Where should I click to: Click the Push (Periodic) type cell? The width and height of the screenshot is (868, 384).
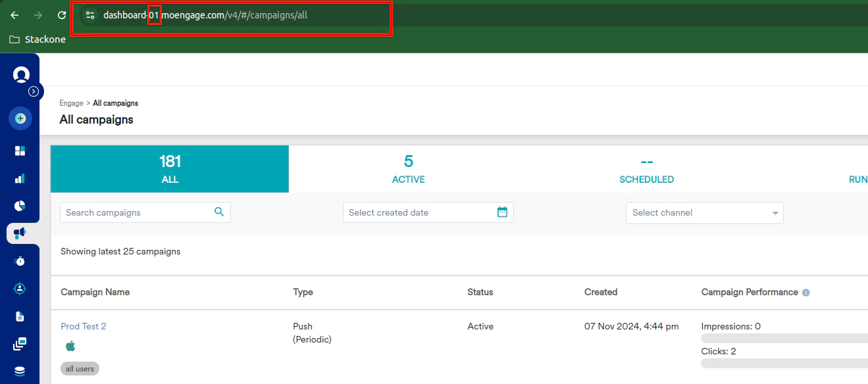[x=312, y=333]
